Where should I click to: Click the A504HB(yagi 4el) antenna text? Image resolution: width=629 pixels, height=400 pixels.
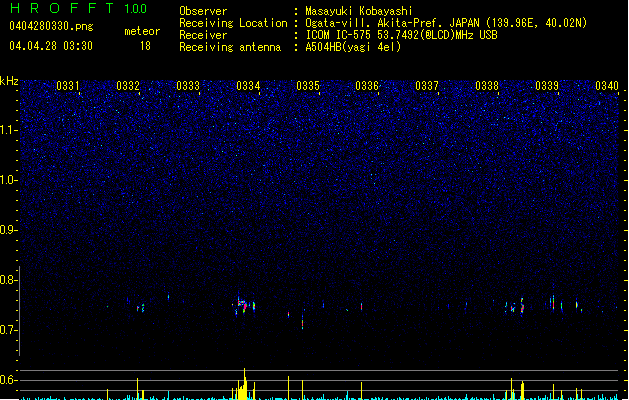(353, 47)
